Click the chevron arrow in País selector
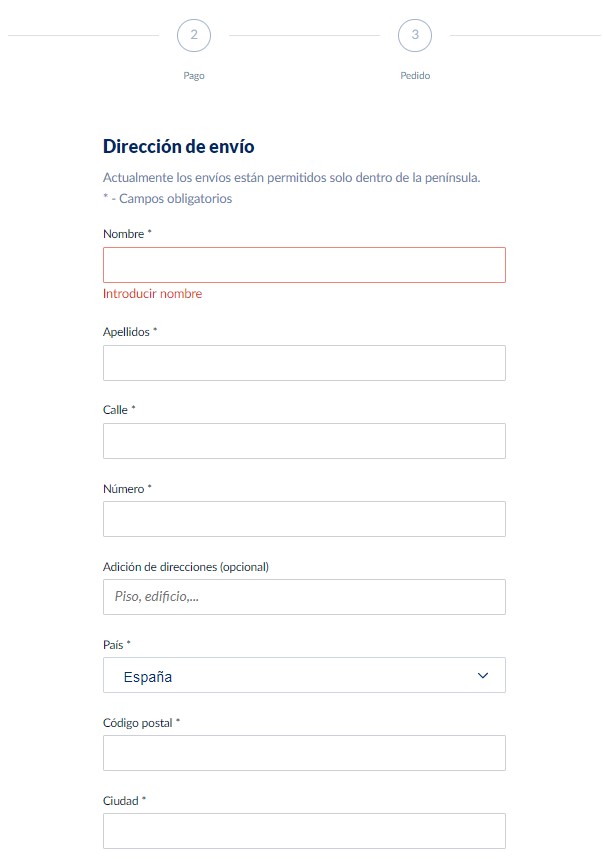603x859 pixels. pos(483,676)
